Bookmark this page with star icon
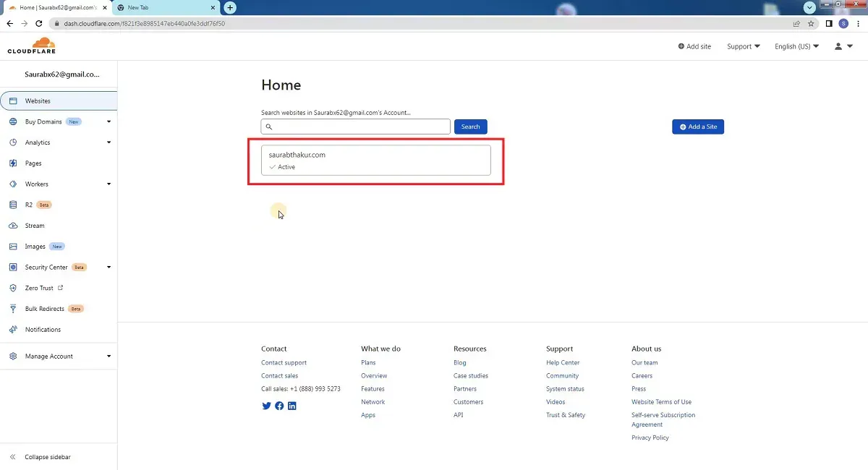868x470 pixels. tap(811, 23)
